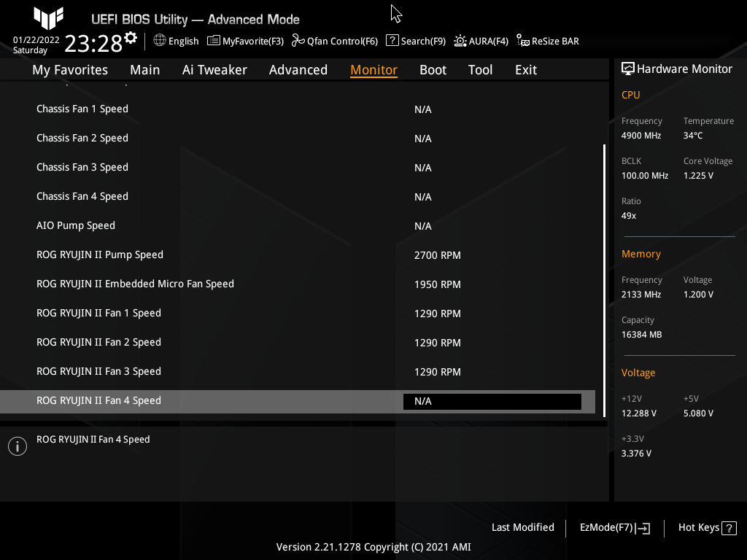Click the 2133 MHz memory frequency value
The width and height of the screenshot is (747, 560).
point(641,295)
